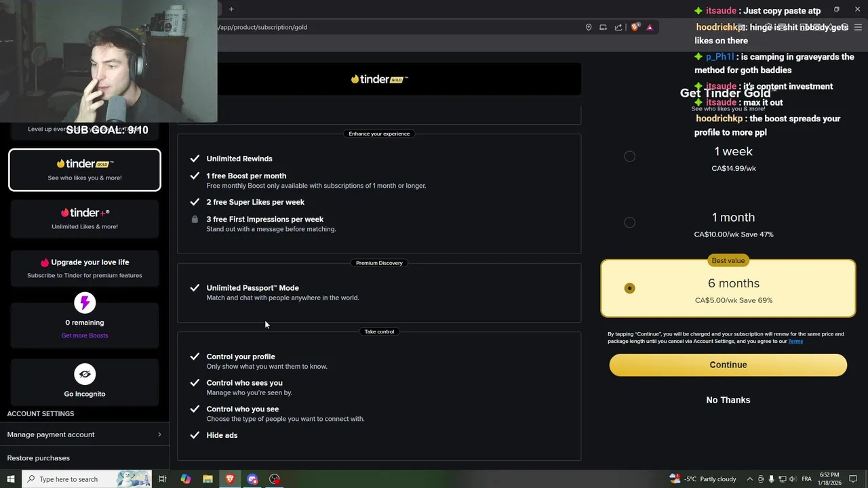Open the notifications center icon

pos(853,479)
